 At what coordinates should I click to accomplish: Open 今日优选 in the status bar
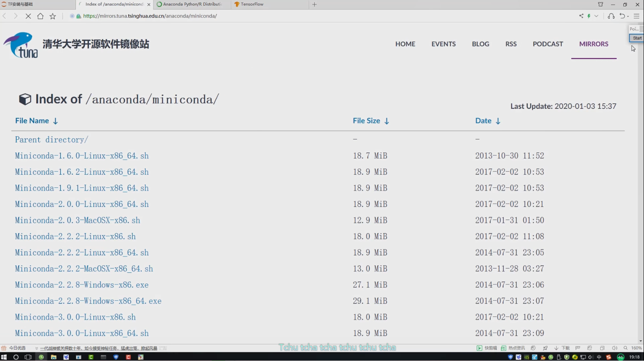14,348
